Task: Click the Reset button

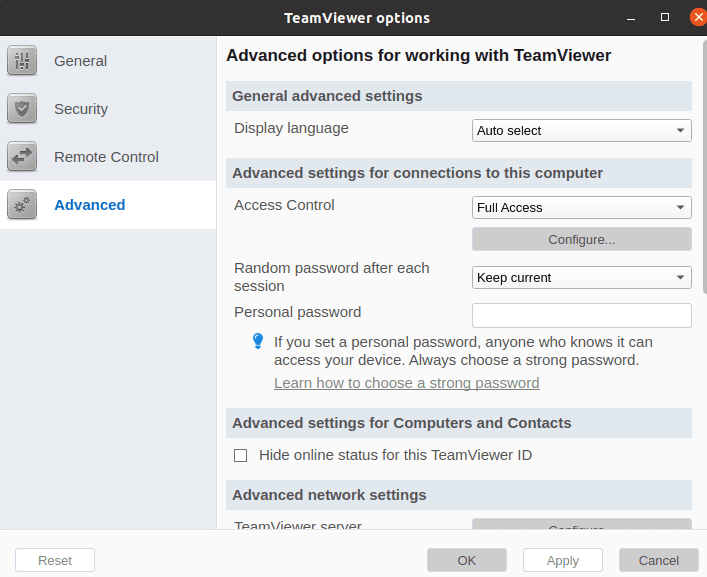Action: tap(55, 560)
